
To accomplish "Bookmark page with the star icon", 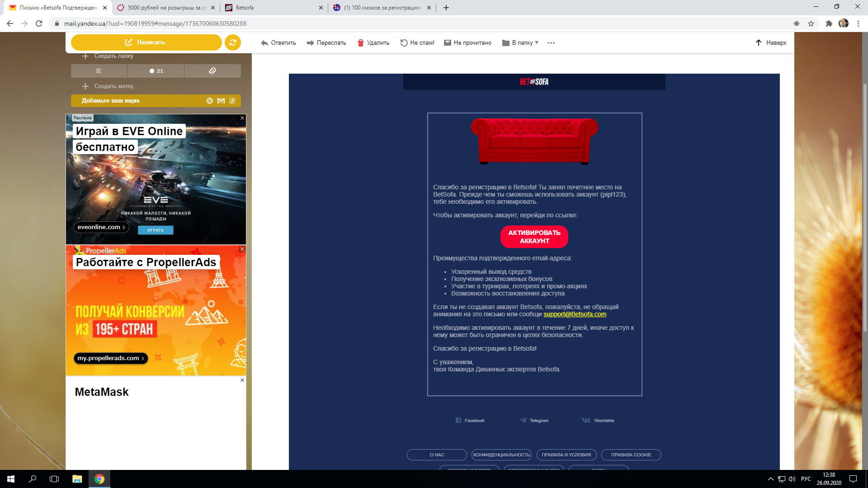I will coord(811,23).
